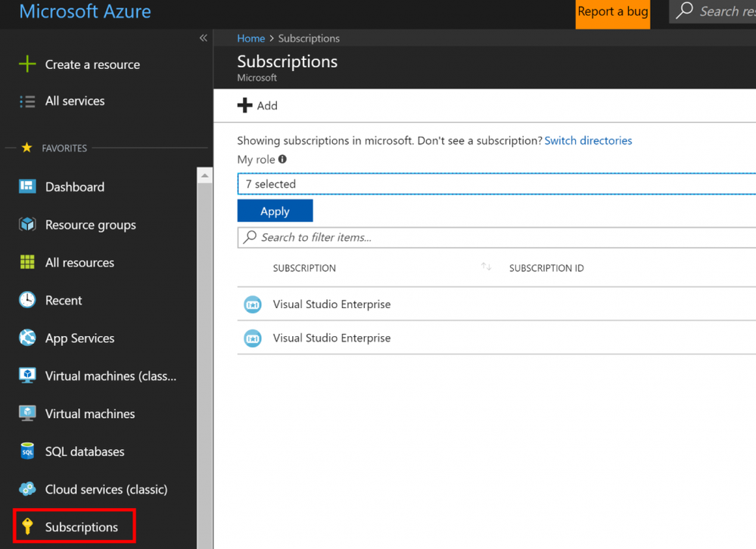This screenshot has height=549, width=756.
Task: Open App Services in the sidebar
Action: (79, 338)
